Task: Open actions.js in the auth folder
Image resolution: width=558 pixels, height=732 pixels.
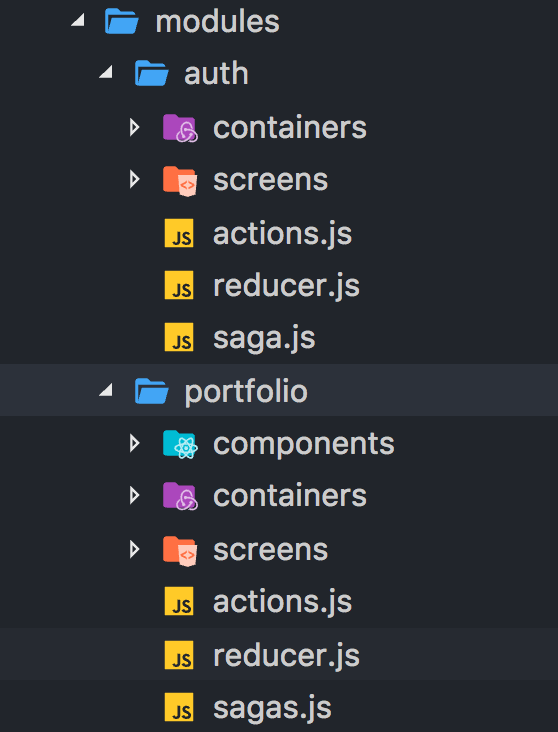Action: (x=283, y=234)
